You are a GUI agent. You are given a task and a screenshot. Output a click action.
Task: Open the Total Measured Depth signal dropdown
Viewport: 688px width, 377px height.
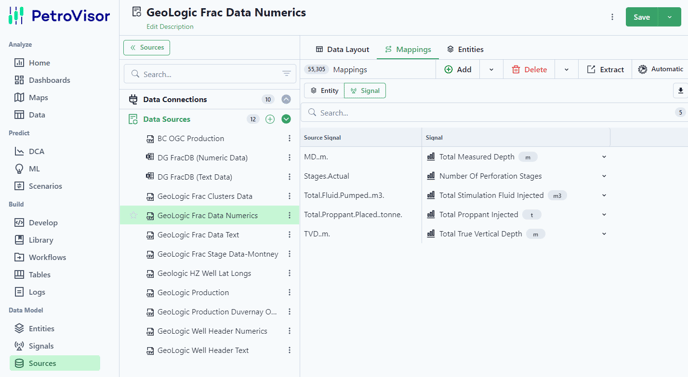(x=604, y=157)
